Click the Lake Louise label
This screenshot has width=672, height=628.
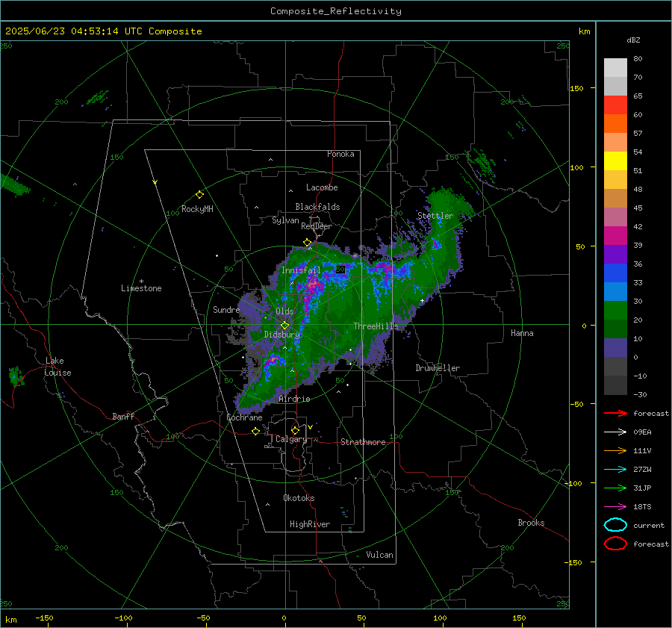[57, 367]
